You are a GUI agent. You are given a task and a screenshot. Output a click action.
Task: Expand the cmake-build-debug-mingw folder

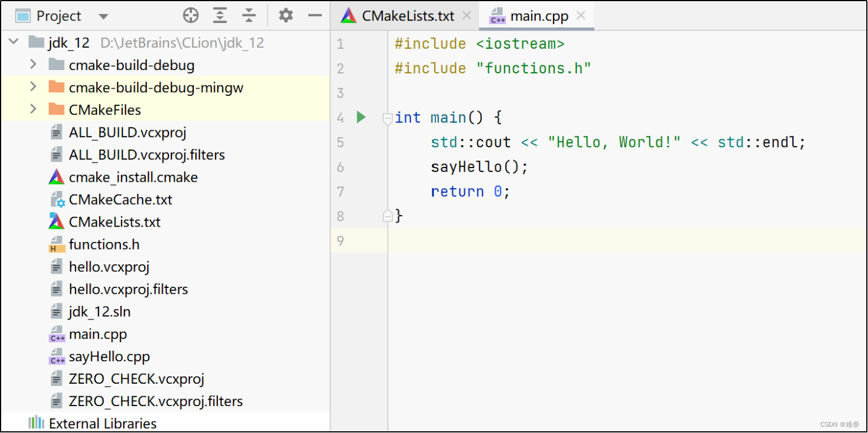pos(33,87)
